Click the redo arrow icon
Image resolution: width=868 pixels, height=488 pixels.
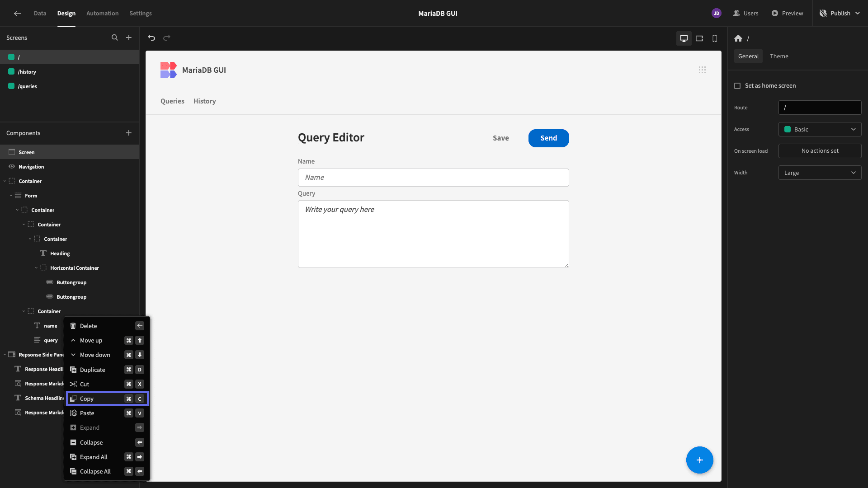point(167,38)
